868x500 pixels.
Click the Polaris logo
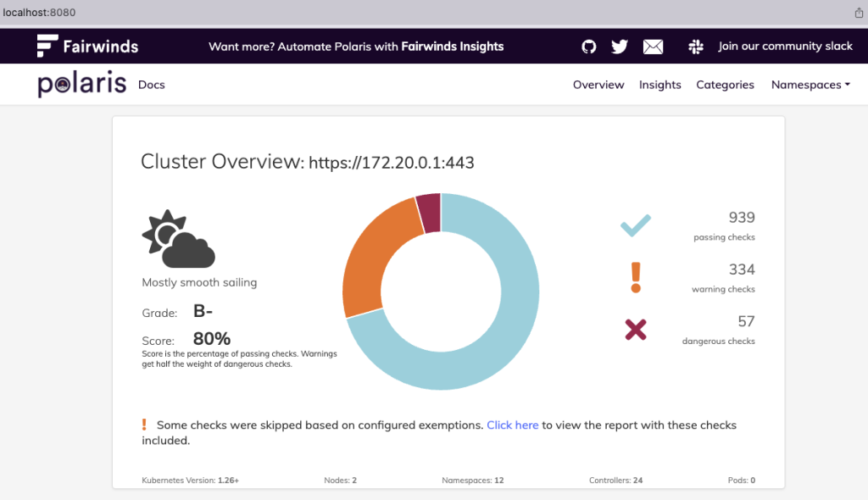(82, 85)
